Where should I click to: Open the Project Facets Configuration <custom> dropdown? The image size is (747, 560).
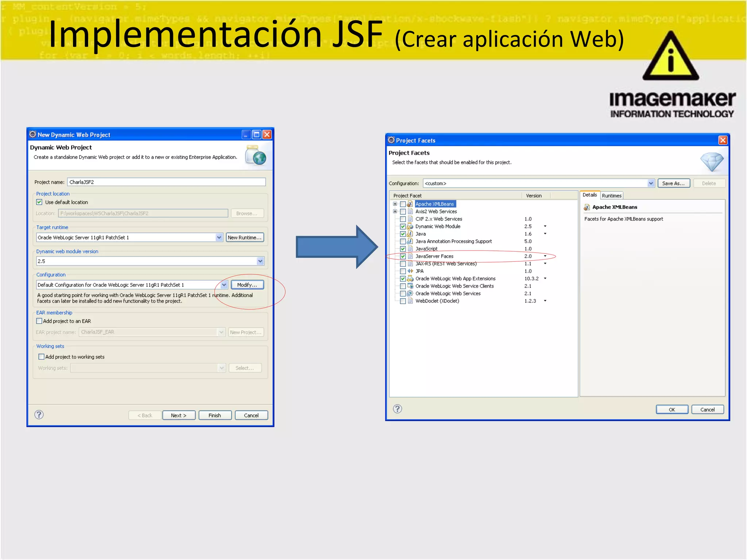pyautogui.click(x=651, y=183)
